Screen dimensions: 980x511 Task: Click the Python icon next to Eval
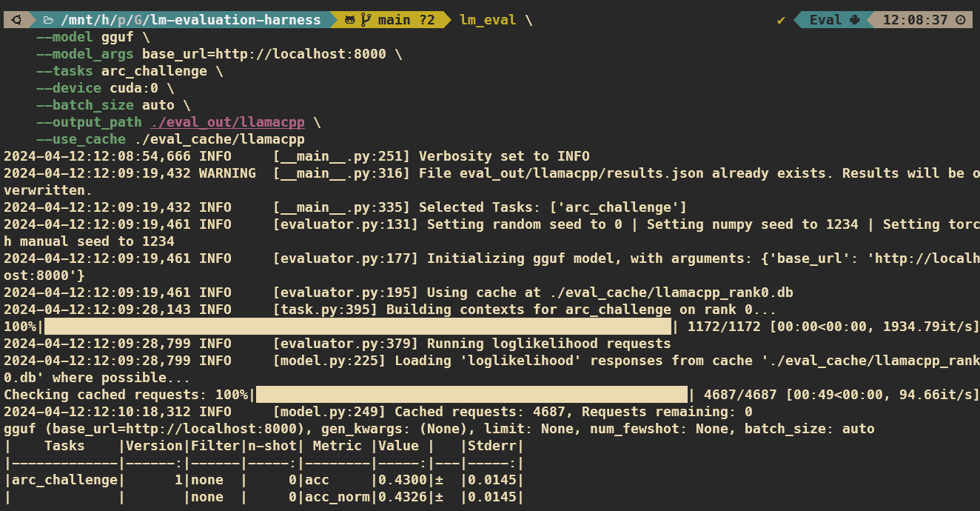pyautogui.click(x=855, y=20)
